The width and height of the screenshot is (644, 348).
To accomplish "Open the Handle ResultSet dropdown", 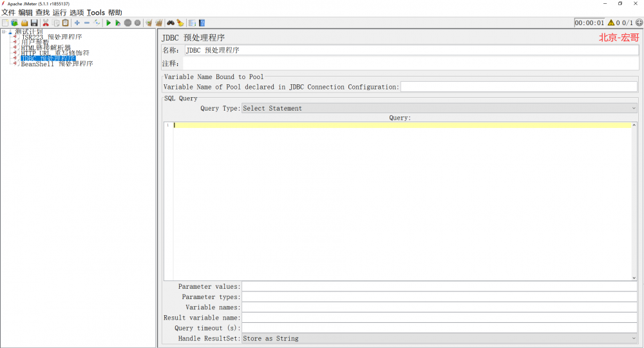I will click(x=439, y=338).
